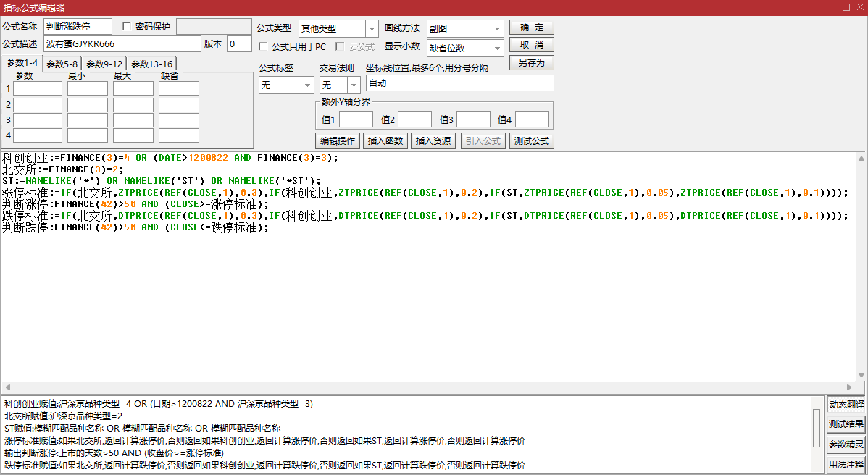Click the 确定 button
Screen dimensions: 868x475
coord(531,27)
